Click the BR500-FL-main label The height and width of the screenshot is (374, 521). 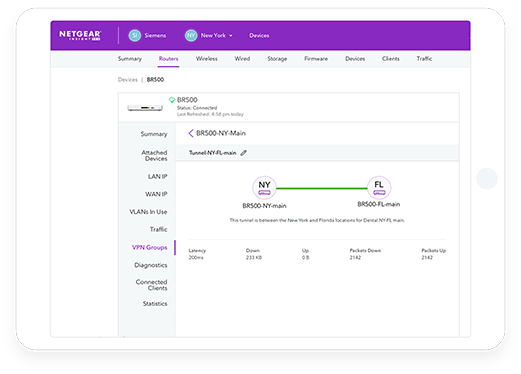[x=379, y=204]
